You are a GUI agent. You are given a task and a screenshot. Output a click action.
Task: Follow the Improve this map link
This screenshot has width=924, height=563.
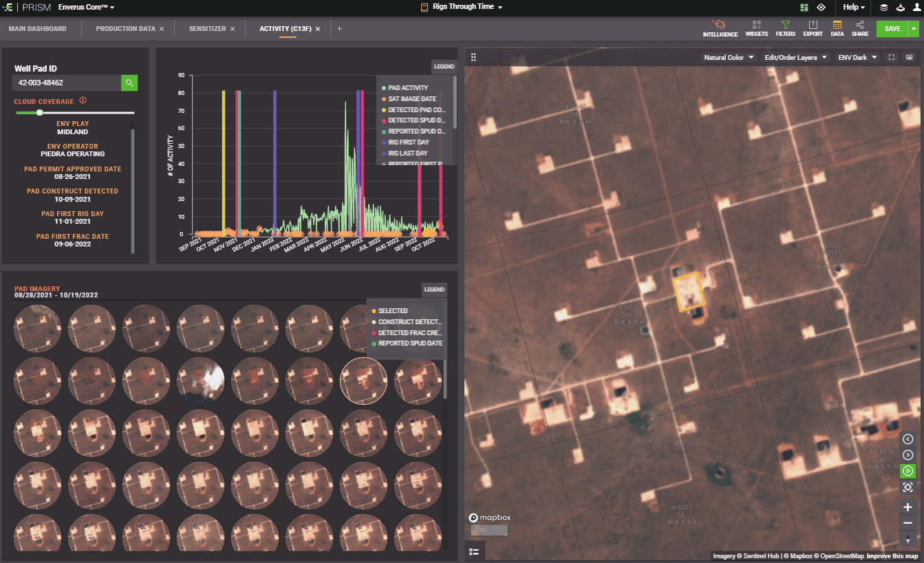[892, 556]
